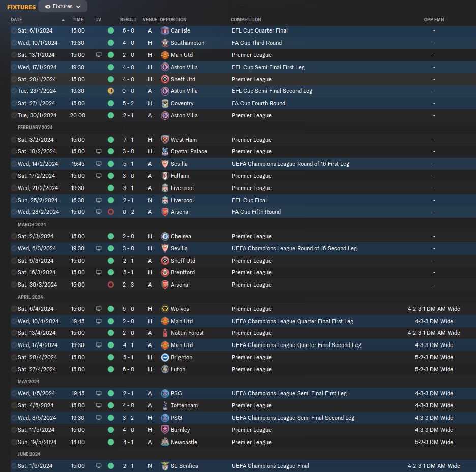The height and width of the screenshot is (472, 476).
Task: Toggle the tick on Sat, 3/2/2024 row
Action: pyautogui.click(x=14, y=140)
